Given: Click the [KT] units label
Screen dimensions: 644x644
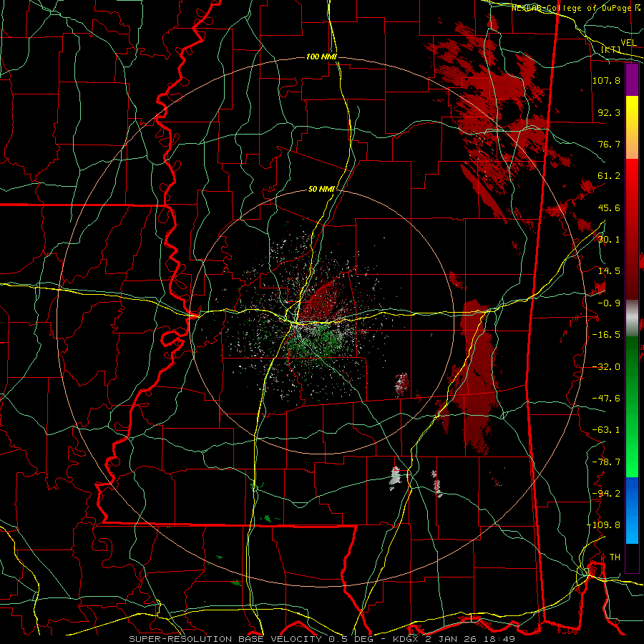Looking at the screenshot, I should click(x=611, y=49).
